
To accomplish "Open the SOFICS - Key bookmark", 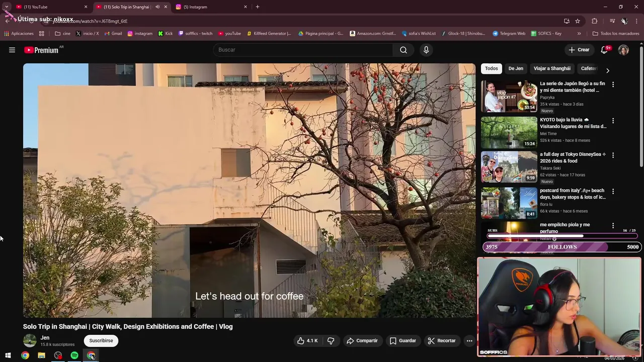I will tap(546, 34).
